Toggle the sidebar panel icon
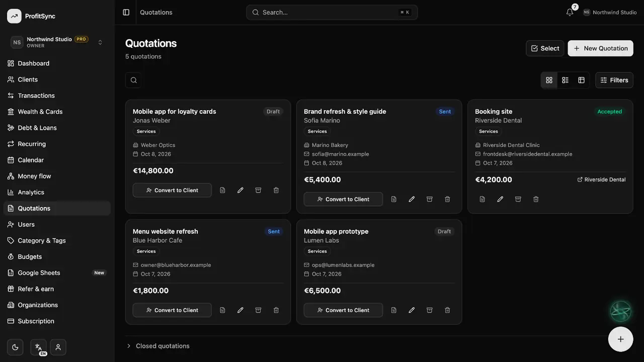The height and width of the screenshot is (362, 644). tap(126, 12)
